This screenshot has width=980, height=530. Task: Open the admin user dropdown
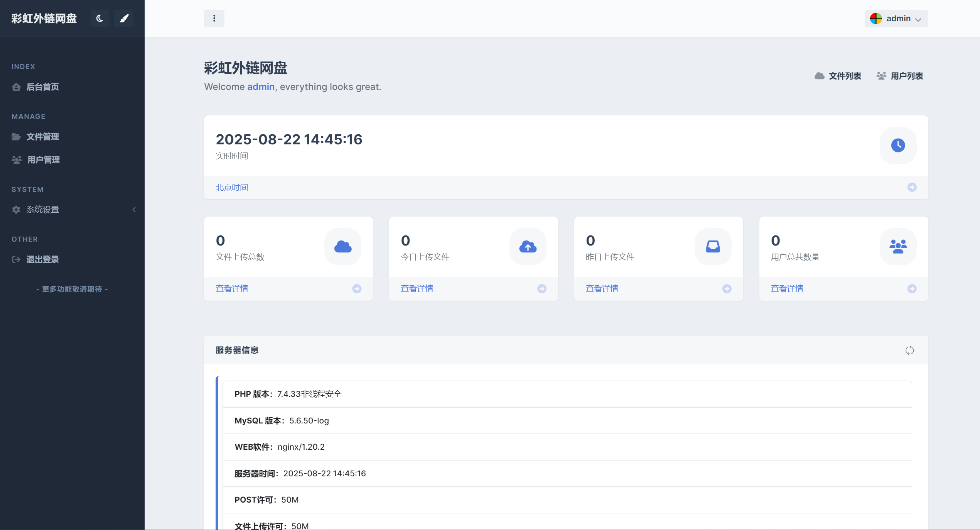[896, 19]
